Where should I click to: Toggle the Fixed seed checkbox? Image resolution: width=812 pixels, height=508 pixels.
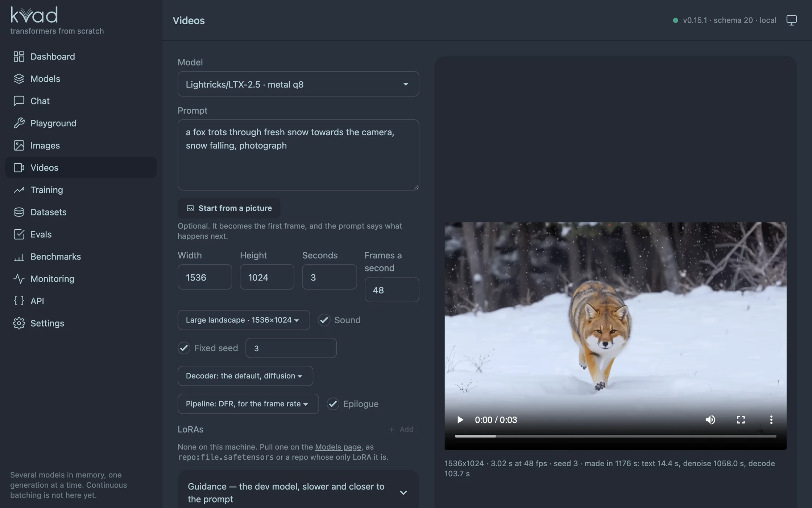[x=184, y=348]
